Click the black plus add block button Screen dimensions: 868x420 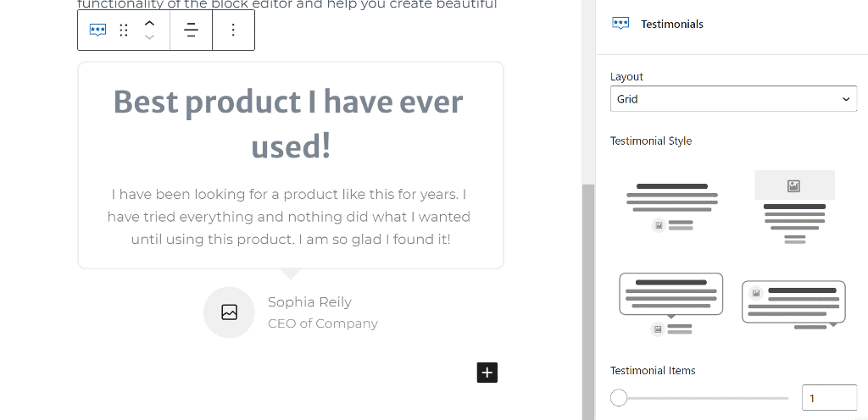point(487,373)
